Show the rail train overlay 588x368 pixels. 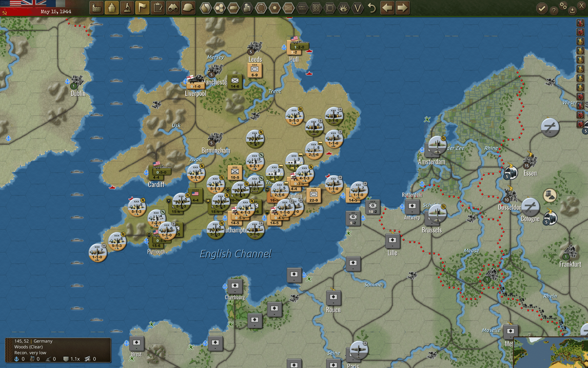233,8
